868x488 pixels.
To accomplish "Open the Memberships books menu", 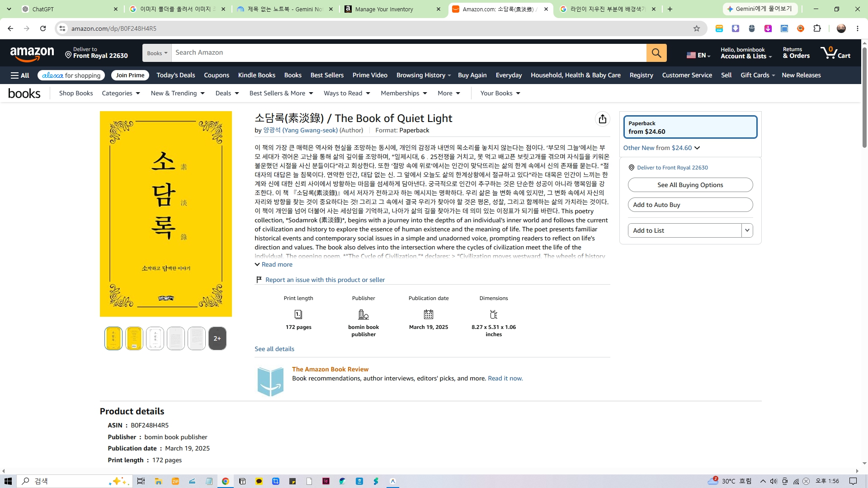I will click(x=404, y=93).
